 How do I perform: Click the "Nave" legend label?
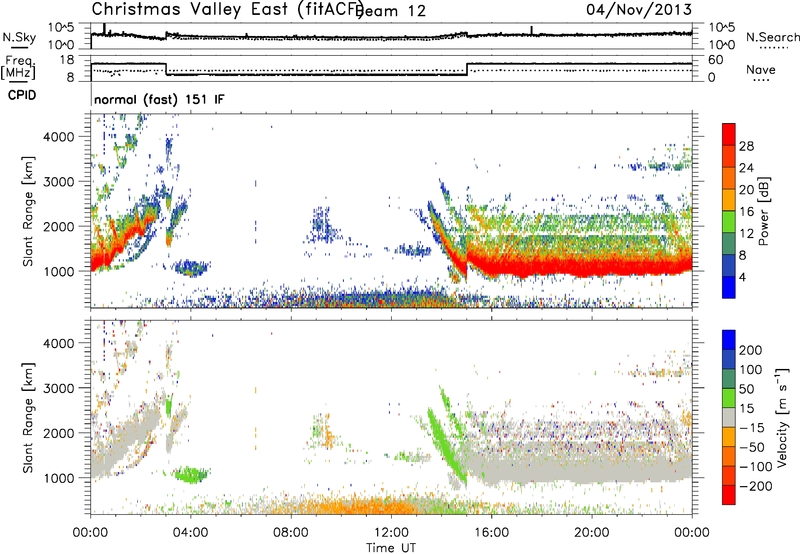(760, 70)
